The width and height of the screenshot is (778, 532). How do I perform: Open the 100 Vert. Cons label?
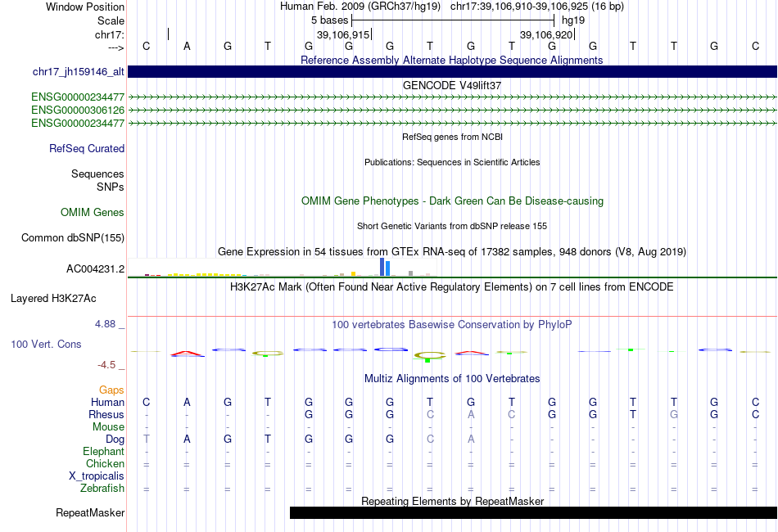pos(46,344)
